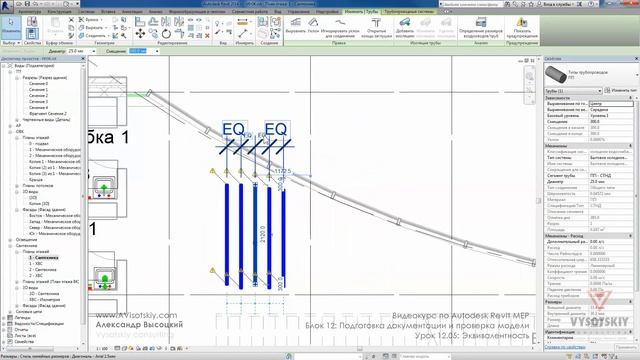The image size is (640, 360).
Task: Click the Show Related Warnings tool
Action: (522, 27)
